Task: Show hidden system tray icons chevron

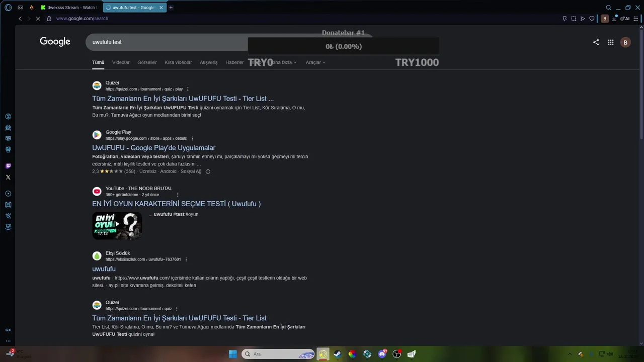Action: (570, 354)
